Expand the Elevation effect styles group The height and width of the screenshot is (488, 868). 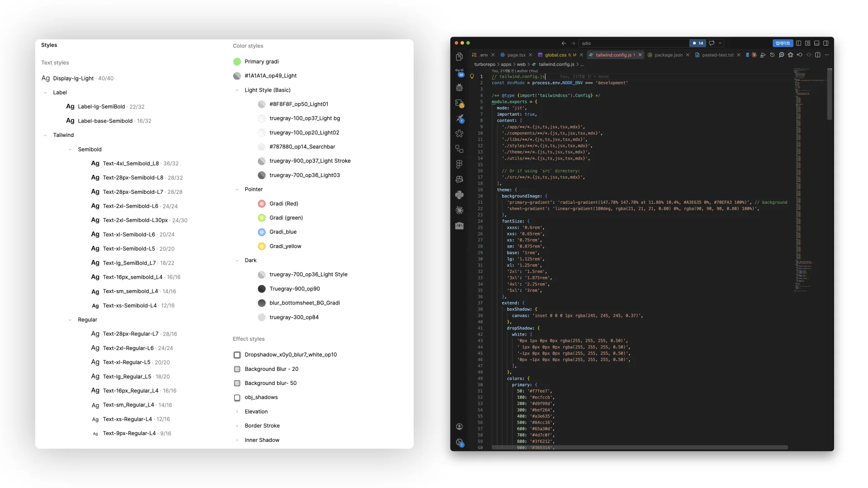click(237, 412)
